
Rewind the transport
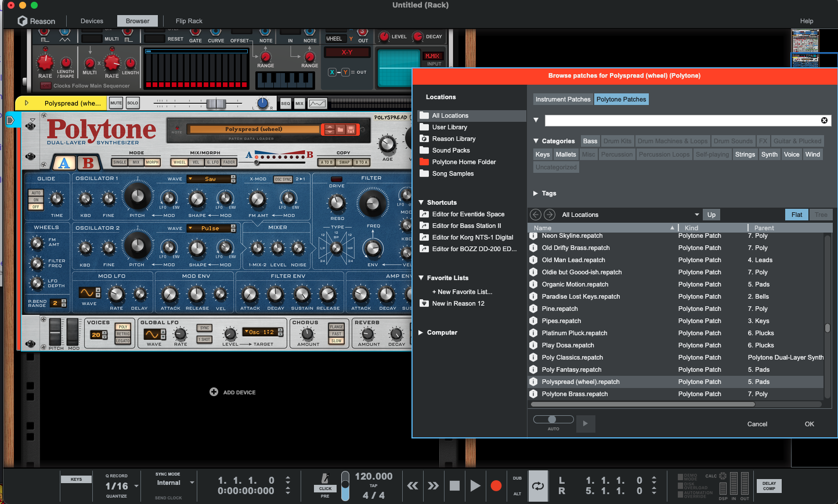[x=413, y=486]
